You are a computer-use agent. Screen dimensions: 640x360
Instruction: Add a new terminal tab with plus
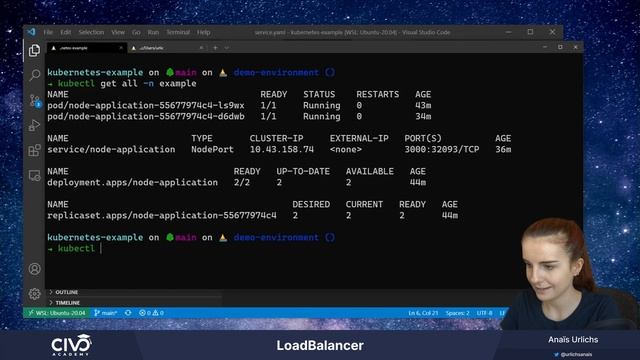(215, 48)
